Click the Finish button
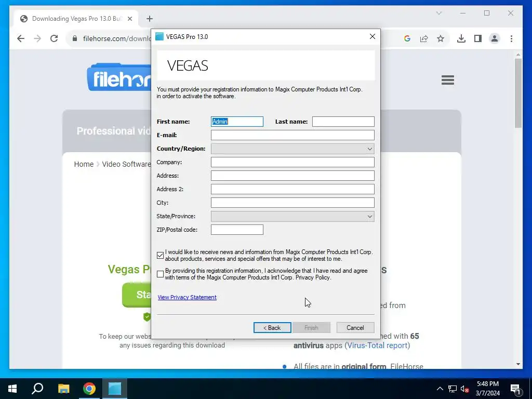The image size is (532, 399). pos(311,328)
